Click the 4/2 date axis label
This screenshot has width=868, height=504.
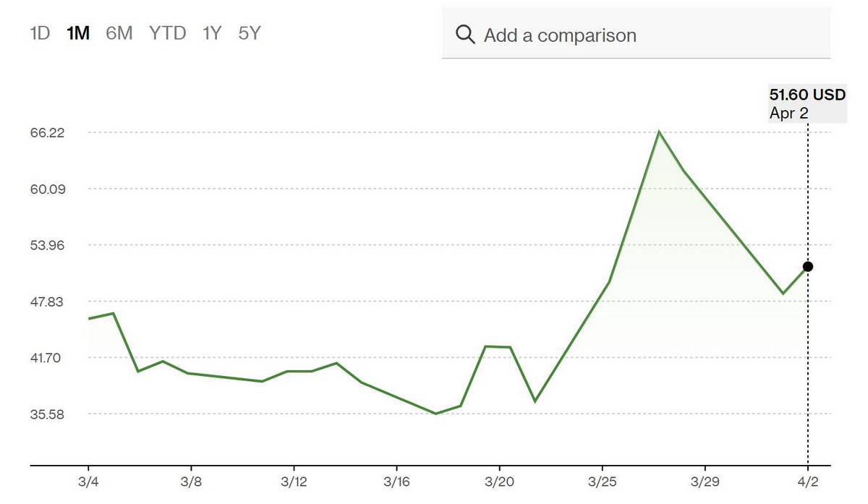point(808,481)
